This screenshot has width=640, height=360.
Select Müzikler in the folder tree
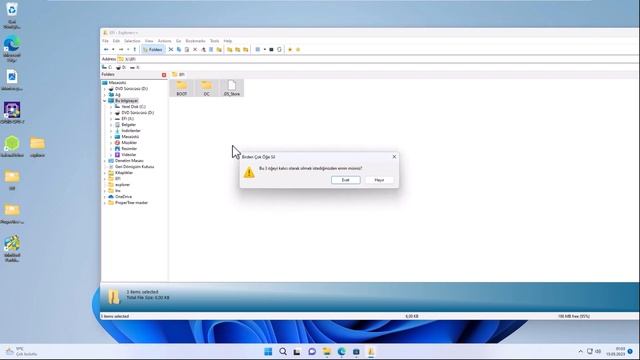[x=129, y=143]
